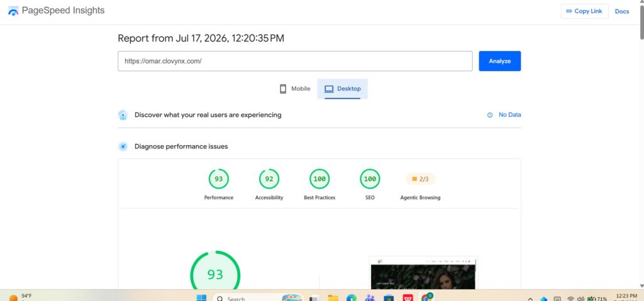Click the PageSpeed Insights logo icon
Viewport: 644px width, 301px height.
coord(13,11)
